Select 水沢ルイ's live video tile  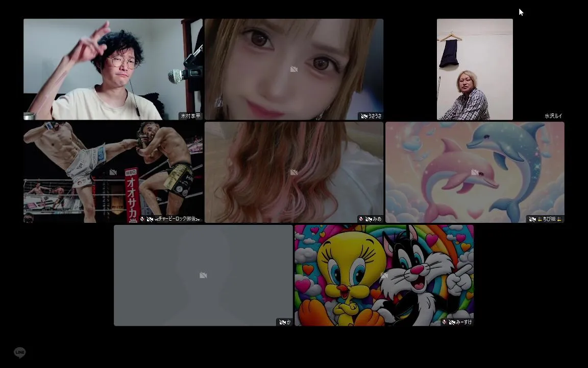coord(475,70)
